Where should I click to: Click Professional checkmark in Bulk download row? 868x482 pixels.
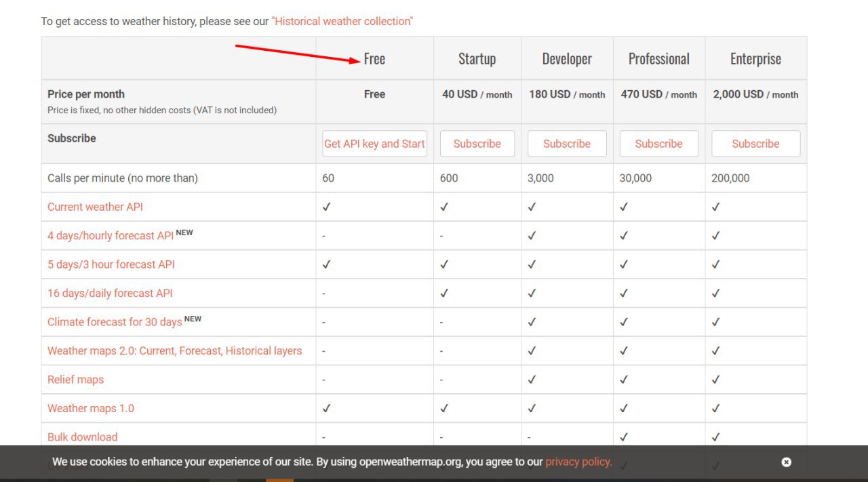pyautogui.click(x=624, y=437)
